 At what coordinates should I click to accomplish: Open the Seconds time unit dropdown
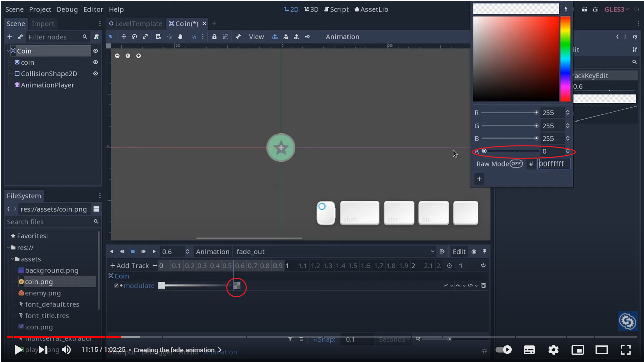[395, 339]
